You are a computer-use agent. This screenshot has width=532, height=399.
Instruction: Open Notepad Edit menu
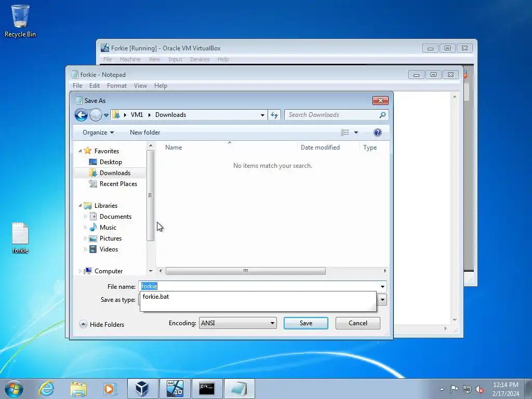tap(95, 86)
